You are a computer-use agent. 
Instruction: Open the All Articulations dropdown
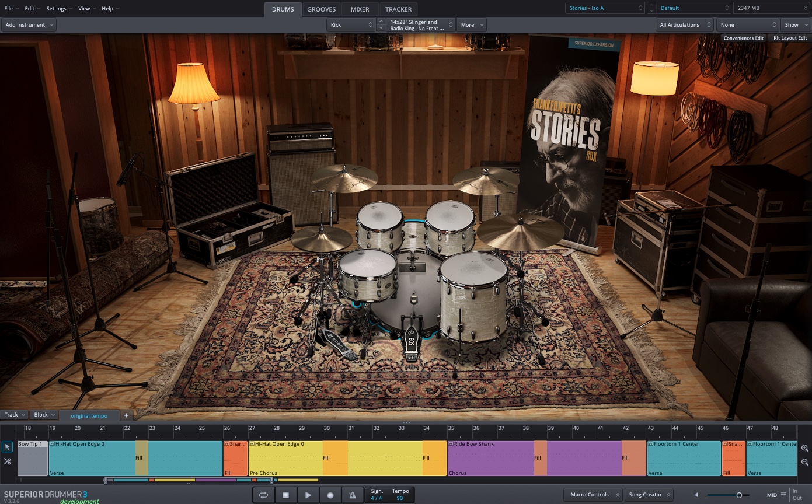point(685,25)
